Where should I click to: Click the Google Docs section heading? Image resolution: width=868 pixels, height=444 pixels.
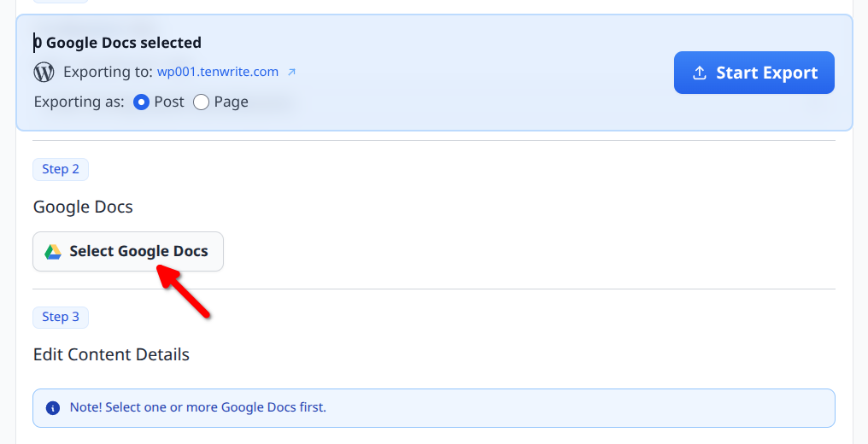pos(83,207)
